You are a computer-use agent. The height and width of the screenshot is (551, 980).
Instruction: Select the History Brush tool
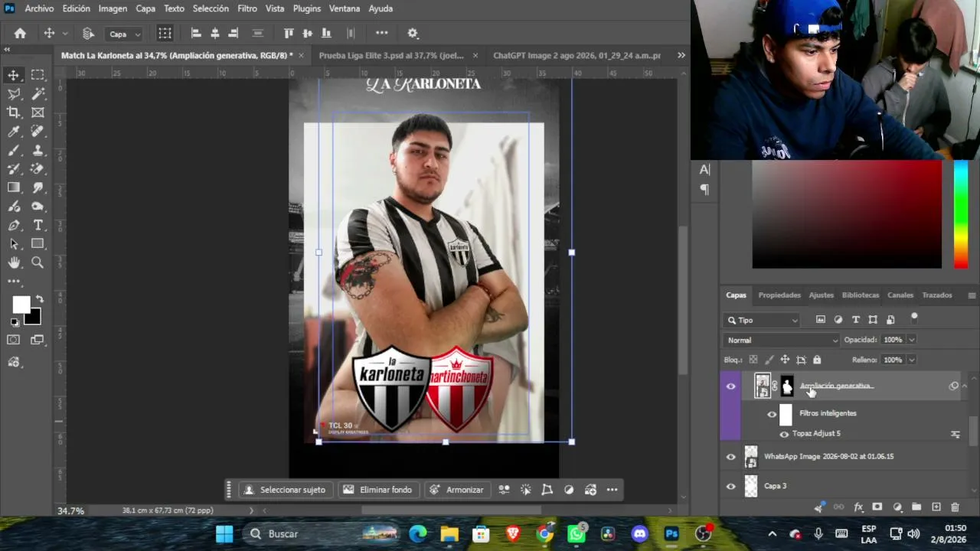(14, 169)
